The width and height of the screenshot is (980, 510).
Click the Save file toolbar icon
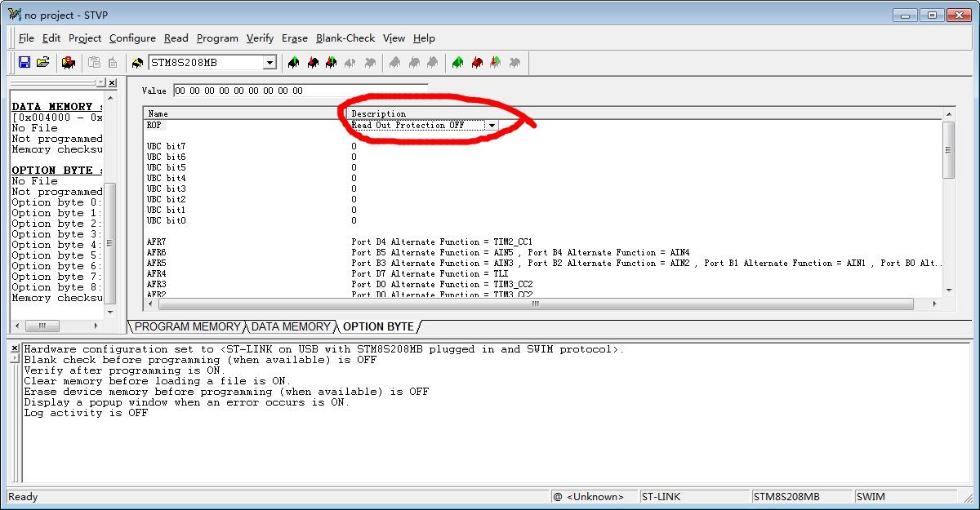pyautogui.click(x=24, y=62)
